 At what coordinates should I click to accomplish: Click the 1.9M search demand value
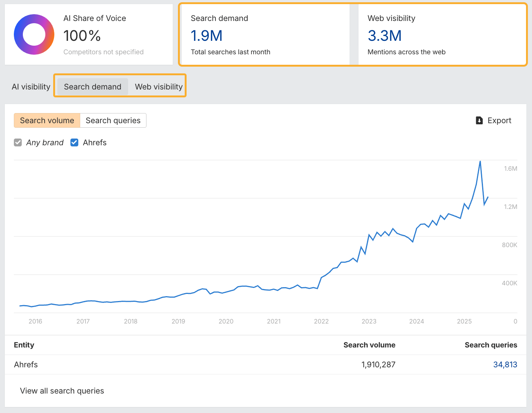click(206, 36)
